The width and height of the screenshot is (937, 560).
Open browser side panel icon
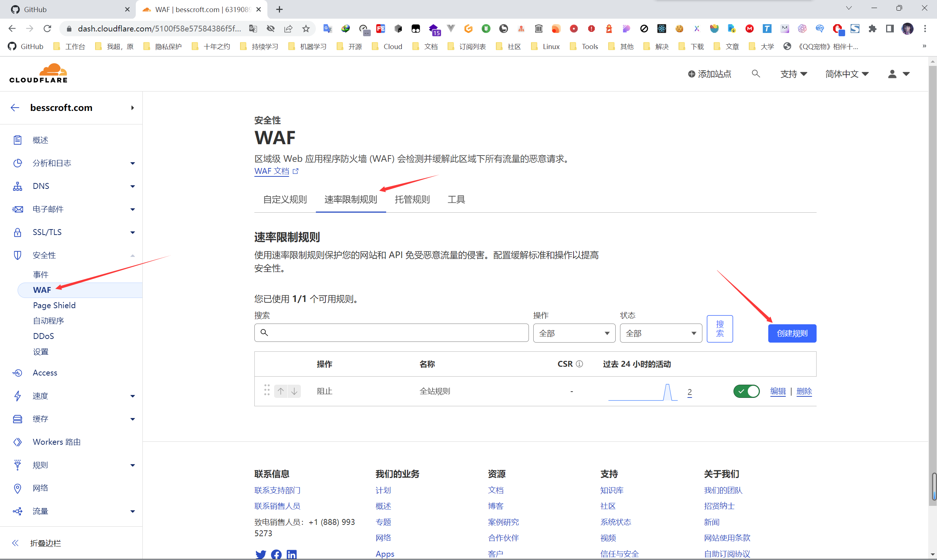tap(890, 29)
